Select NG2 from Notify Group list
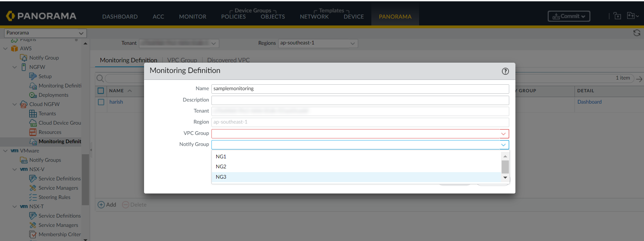The width and height of the screenshot is (644, 241). point(221,167)
